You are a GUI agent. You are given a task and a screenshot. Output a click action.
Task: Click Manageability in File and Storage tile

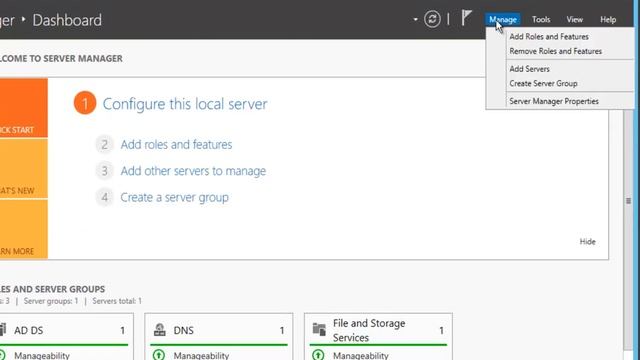360,356
